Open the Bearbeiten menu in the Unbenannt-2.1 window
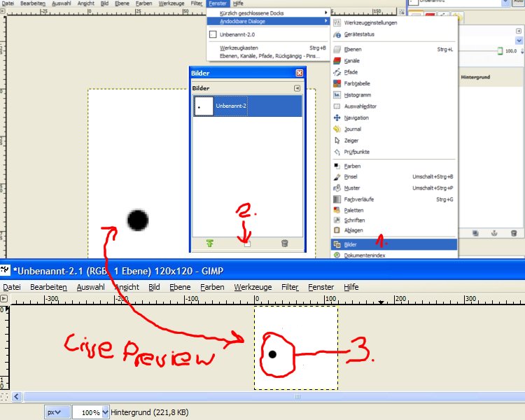 tap(48, 287)
